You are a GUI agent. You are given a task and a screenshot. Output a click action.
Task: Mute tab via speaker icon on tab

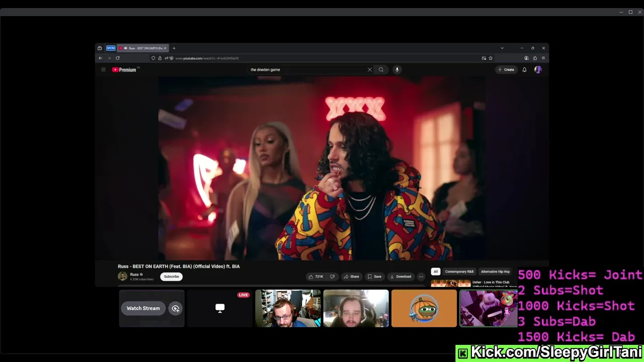(x=125, y=48)
